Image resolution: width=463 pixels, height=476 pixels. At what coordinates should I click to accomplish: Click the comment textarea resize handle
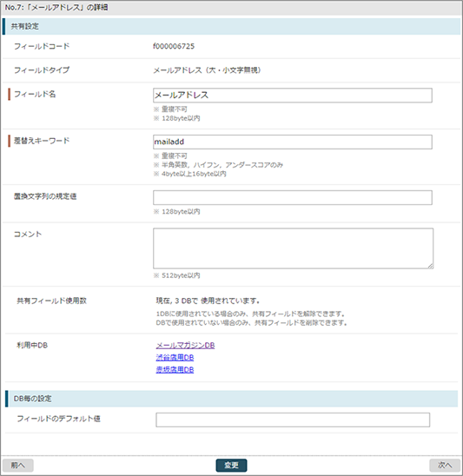click(x=431, y=266)
